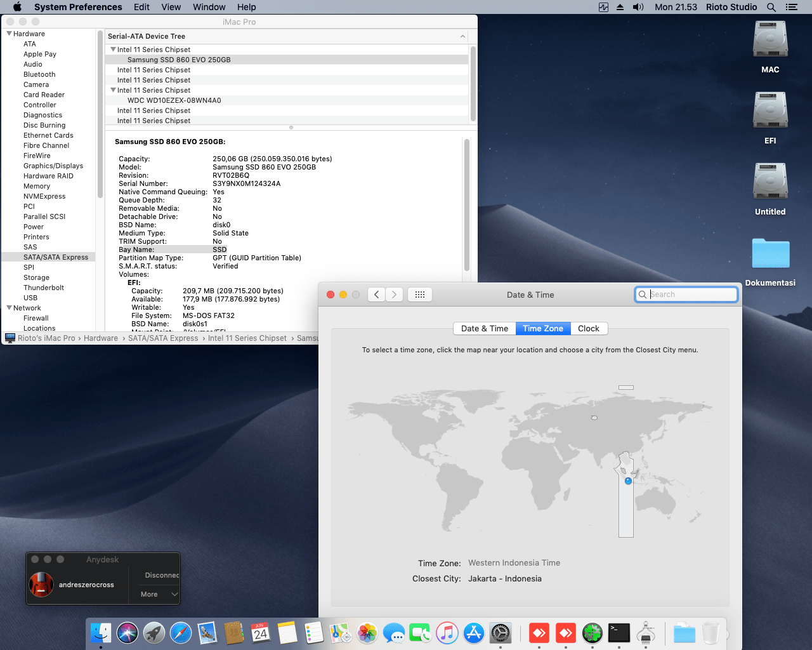Screen dimensions: 812x650
Task: Collapse the Hardware category in sidebar
Action: tap(9, 34)
